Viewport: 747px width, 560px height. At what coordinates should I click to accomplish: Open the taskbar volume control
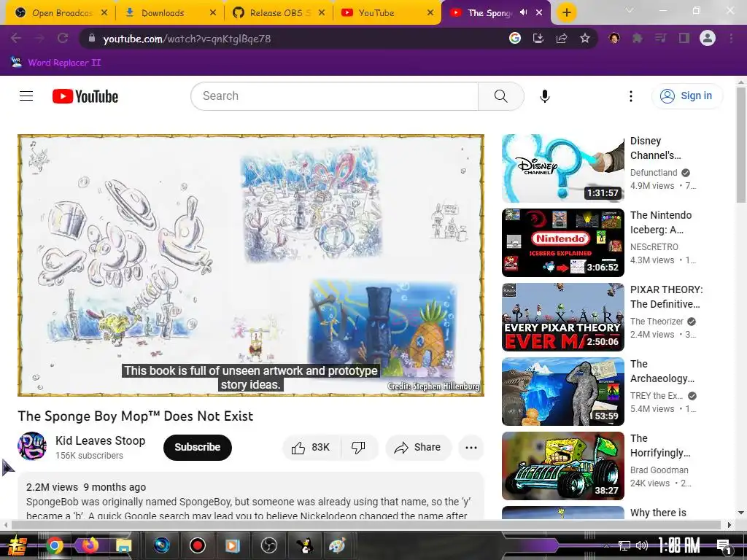tap(642, 545)
